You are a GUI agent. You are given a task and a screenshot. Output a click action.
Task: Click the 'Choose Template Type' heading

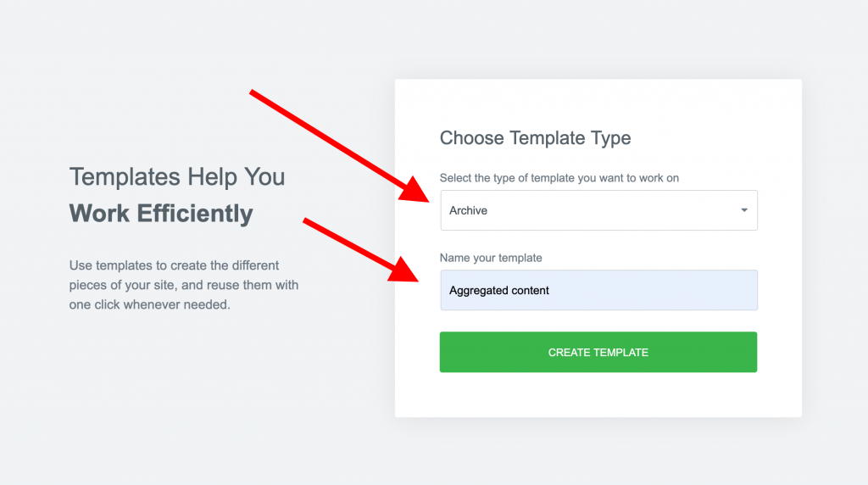(535, 138)
